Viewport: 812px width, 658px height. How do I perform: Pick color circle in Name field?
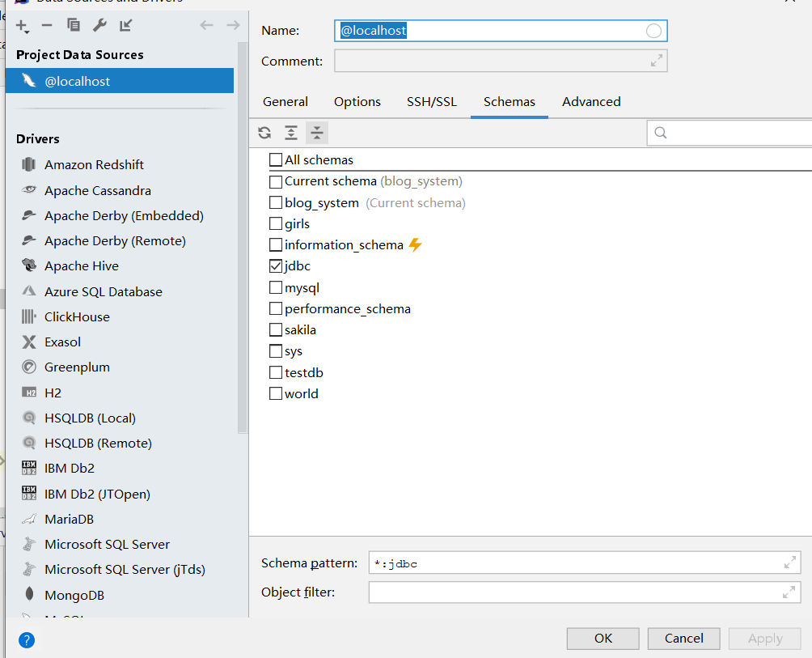click(653, 31)
